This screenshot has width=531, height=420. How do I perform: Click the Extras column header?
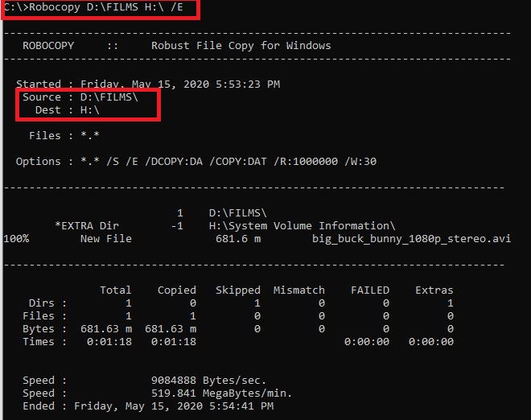(x=434, y=290)
